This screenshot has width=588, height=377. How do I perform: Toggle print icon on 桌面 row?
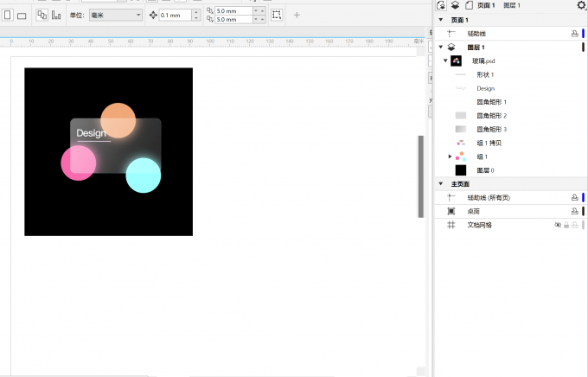(574, 211)
